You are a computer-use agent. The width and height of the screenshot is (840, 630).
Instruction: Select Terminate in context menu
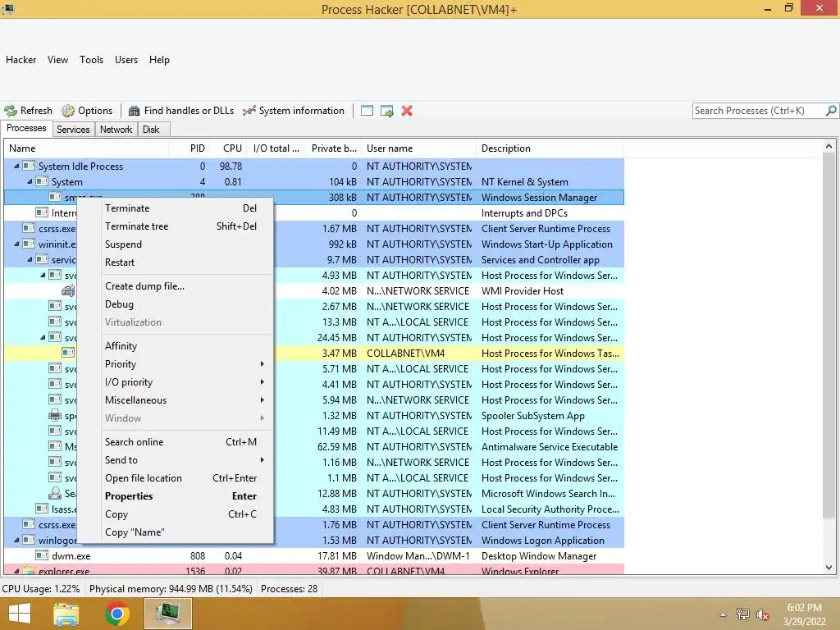point(185,208)
